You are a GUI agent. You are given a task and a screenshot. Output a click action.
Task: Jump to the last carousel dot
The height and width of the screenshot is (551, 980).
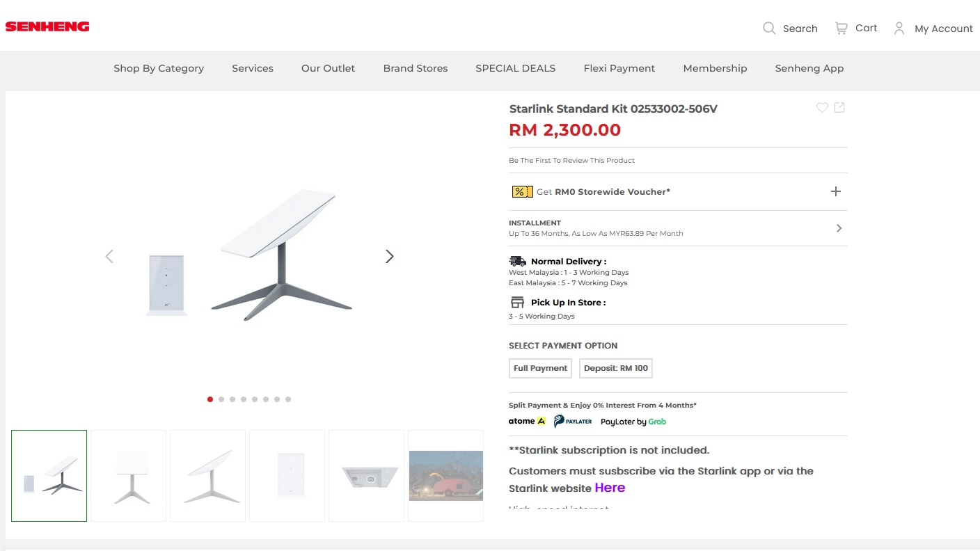[x=288, y=399]
